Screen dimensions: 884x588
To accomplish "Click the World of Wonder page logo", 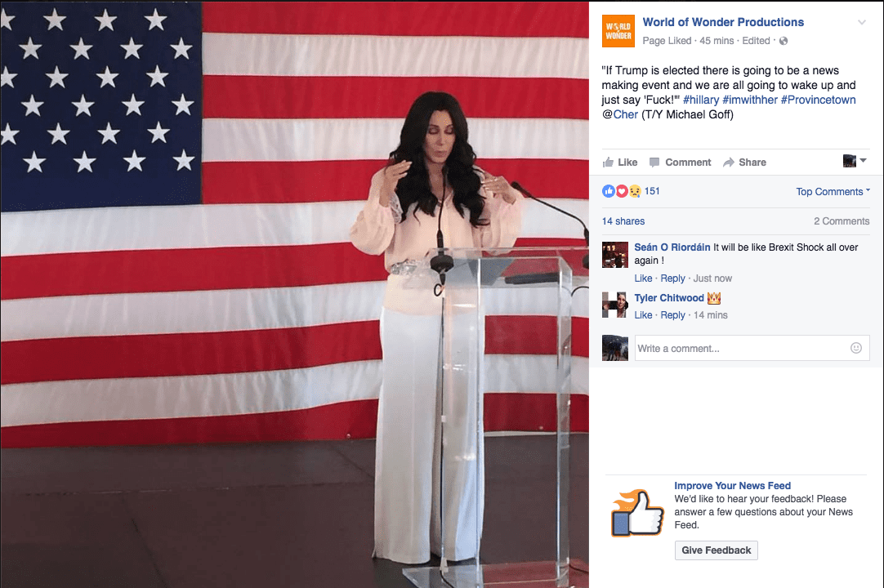I will (618, 31).
